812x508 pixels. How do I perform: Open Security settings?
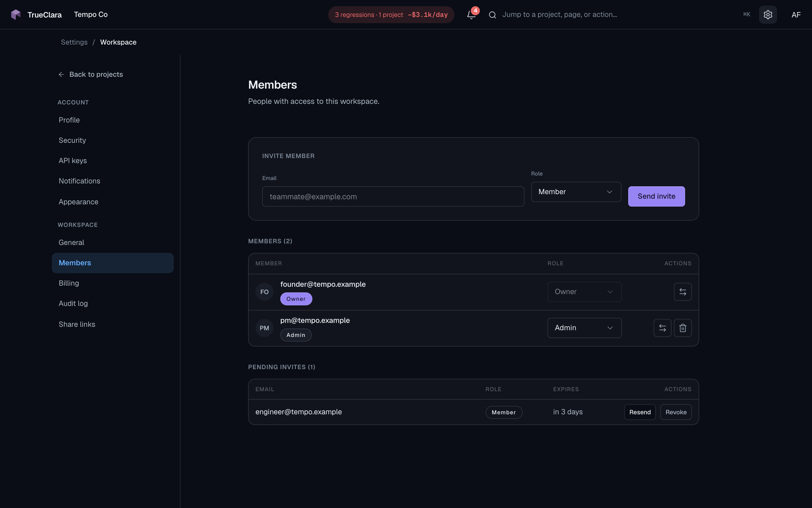point(113,141)
